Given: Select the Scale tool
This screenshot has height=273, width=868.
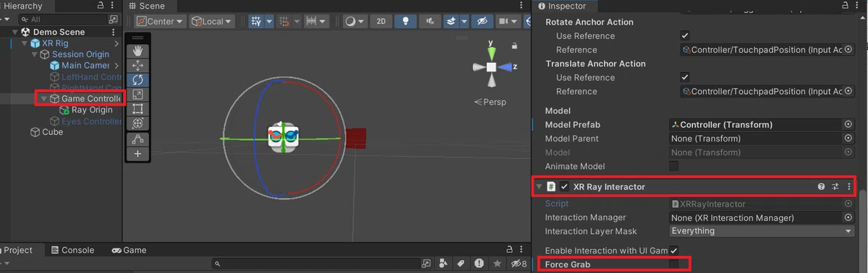Looking at the screenshot, I should pyautogui.click(x=137, y=94).
